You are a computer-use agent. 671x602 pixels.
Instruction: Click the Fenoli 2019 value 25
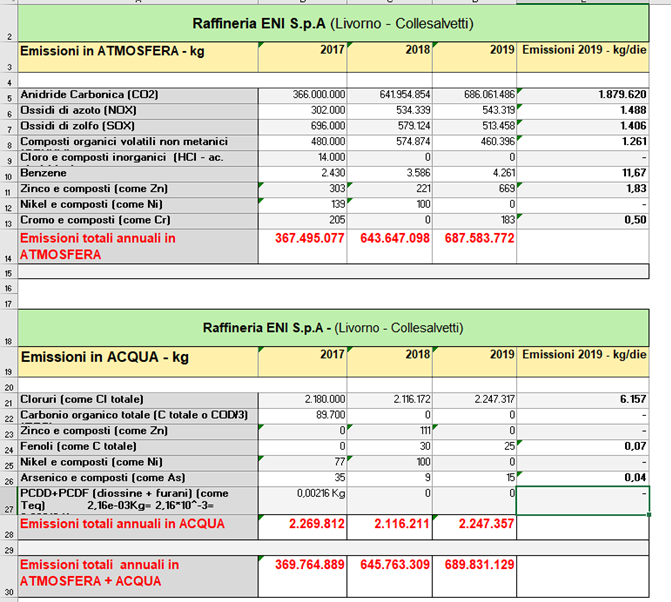[x=474, y=447]
